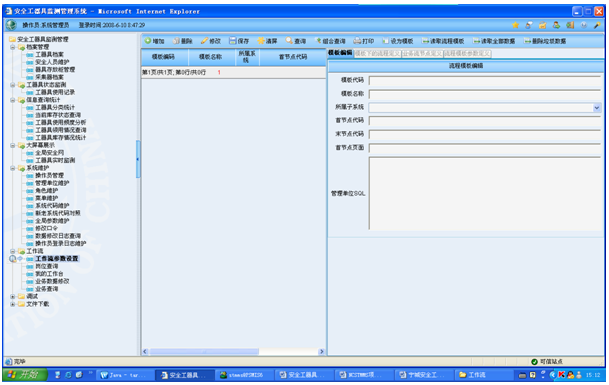This screenshot has width=609, height=385.
Task: Click the 设为模板 toolbar button
Action: coord(397,41)
